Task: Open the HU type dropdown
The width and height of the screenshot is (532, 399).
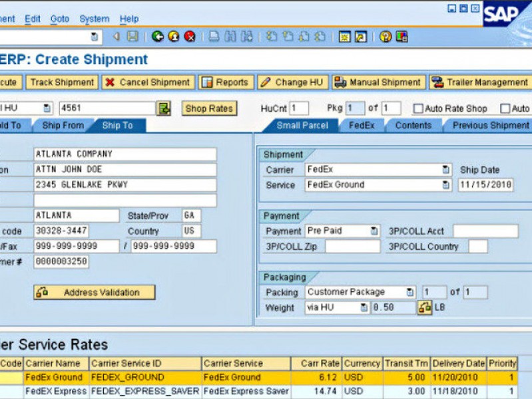Action: point(47,108)
